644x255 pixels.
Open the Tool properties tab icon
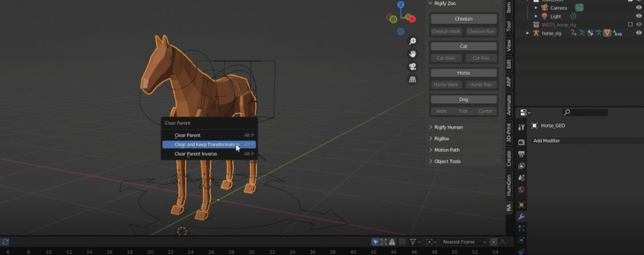tap(521, 127)
